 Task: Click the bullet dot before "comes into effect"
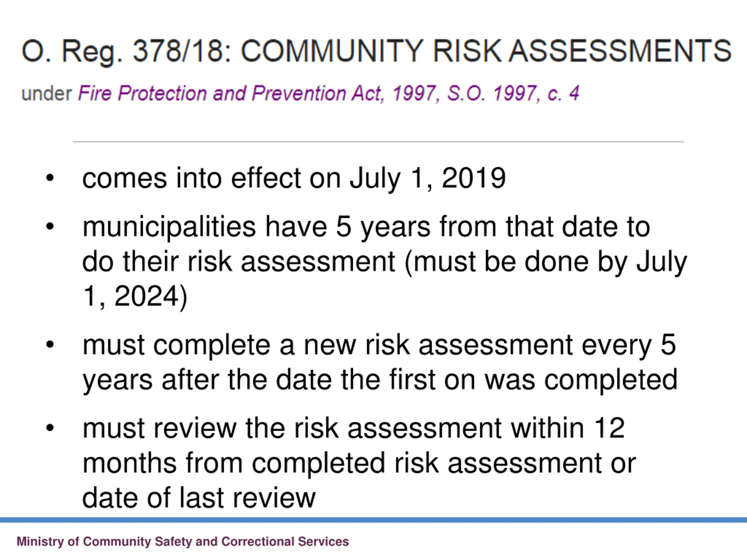(50, 178)
